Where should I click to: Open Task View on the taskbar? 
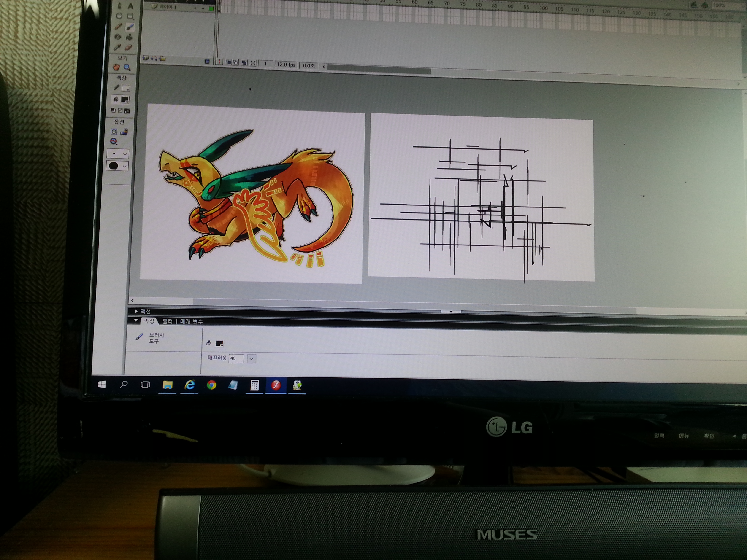click(x=145, y=385)
